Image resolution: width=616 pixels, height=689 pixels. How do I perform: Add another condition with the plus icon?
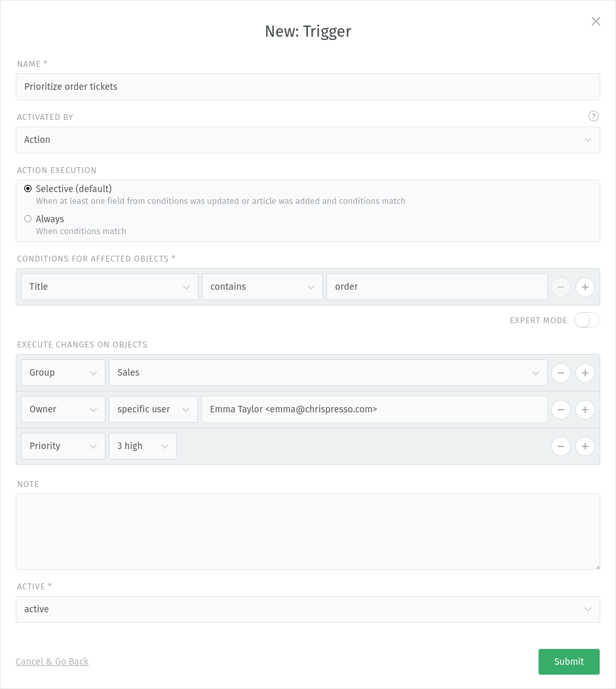coord(585,287)
